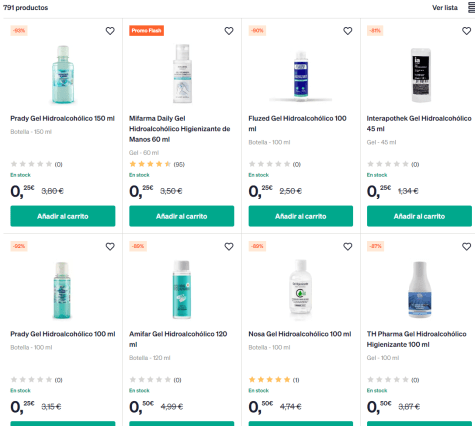Save Prady Gel 100 ml to favorites
475x426 pixels.
(x=110, y=247)
